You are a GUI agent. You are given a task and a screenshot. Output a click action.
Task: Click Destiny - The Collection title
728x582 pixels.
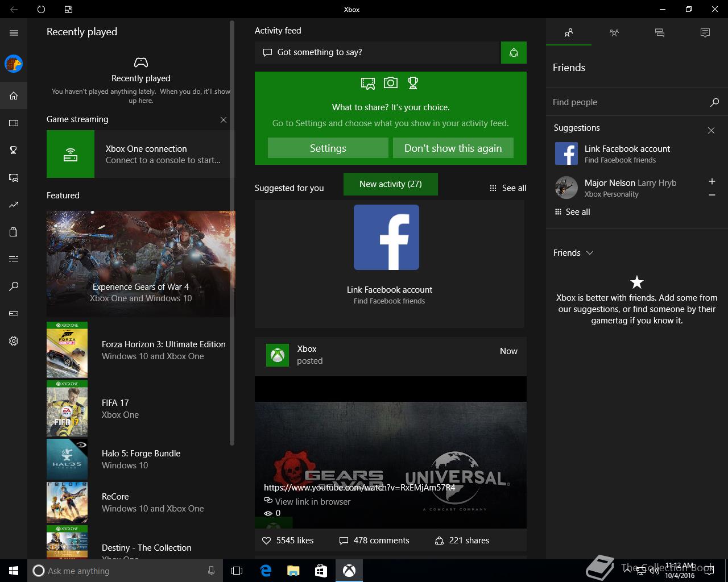(147, 548)
